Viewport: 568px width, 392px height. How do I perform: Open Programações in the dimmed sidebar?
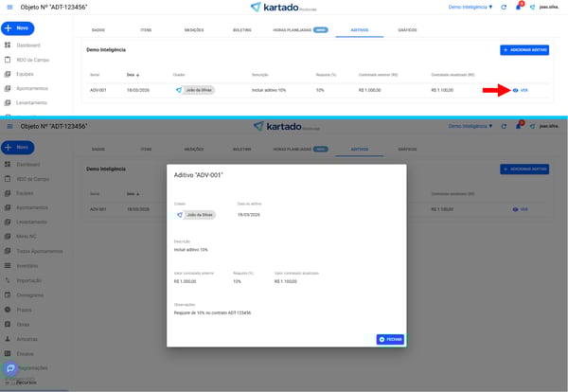(x=33, y=368)
